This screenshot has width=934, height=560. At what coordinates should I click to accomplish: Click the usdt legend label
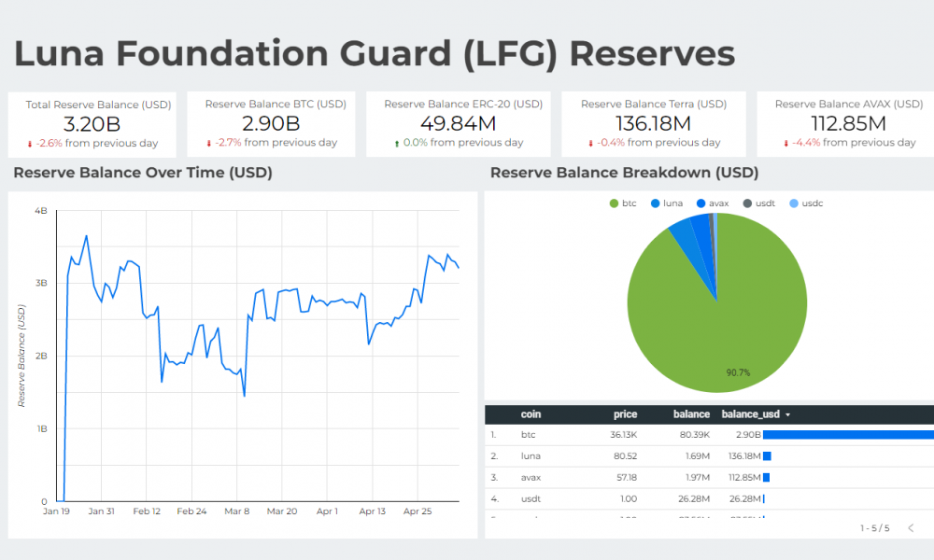766,203
